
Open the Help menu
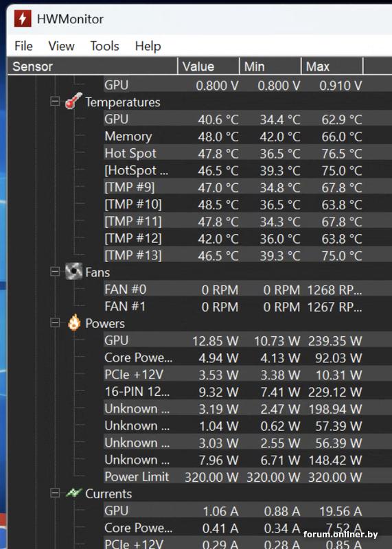coord(148,46)
